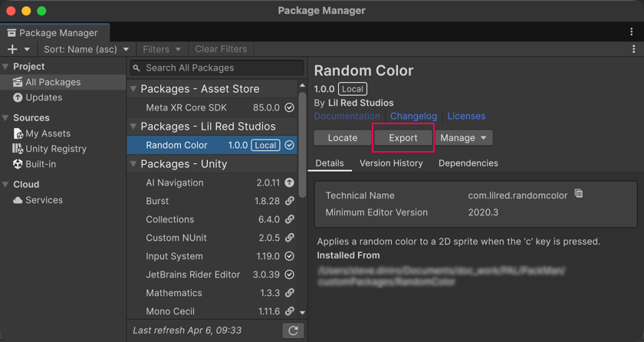Click the Locate button

(343, 138)
